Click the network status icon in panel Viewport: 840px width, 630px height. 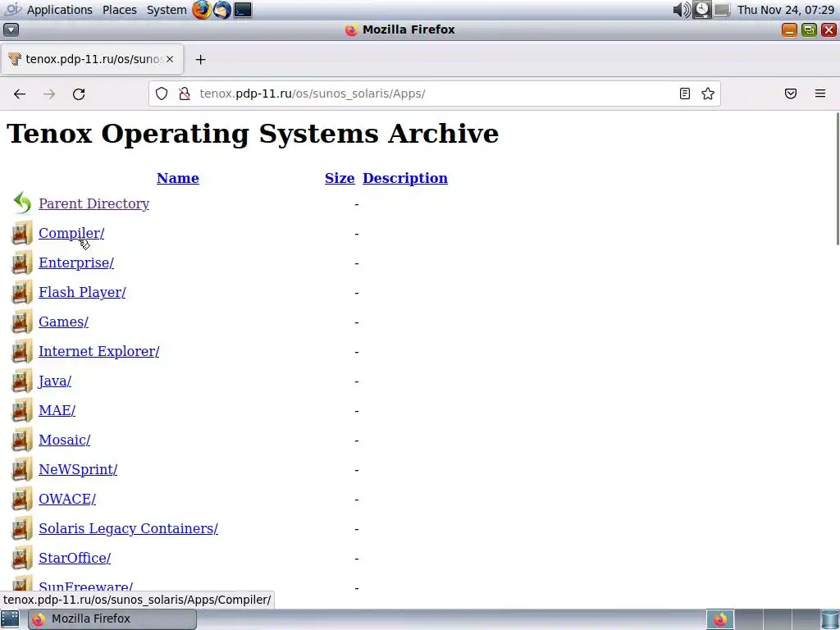click(722, 10)
